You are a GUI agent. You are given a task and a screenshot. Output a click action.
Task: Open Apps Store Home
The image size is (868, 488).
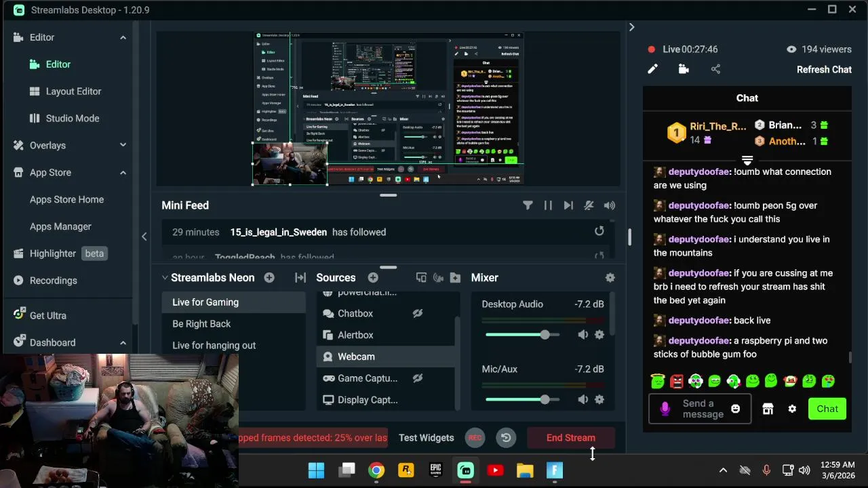66,199
